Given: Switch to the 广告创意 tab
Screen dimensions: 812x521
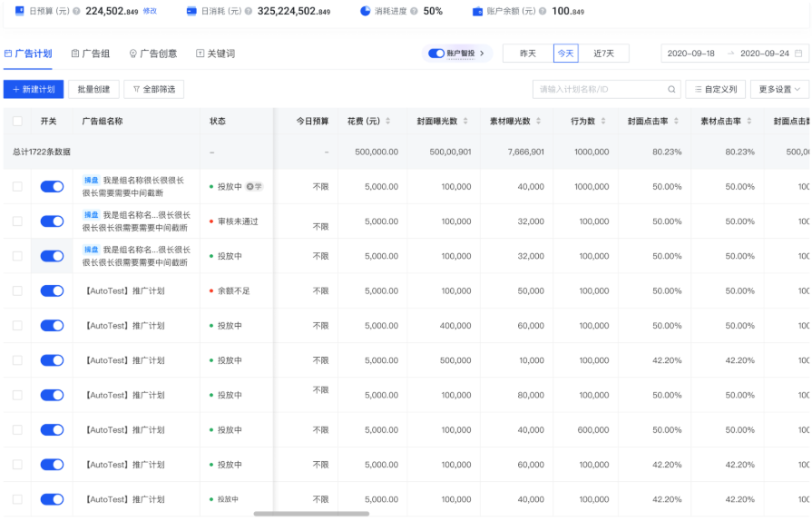Looking at the screenshot, I should pyautogui.click(x=153, y=54).
